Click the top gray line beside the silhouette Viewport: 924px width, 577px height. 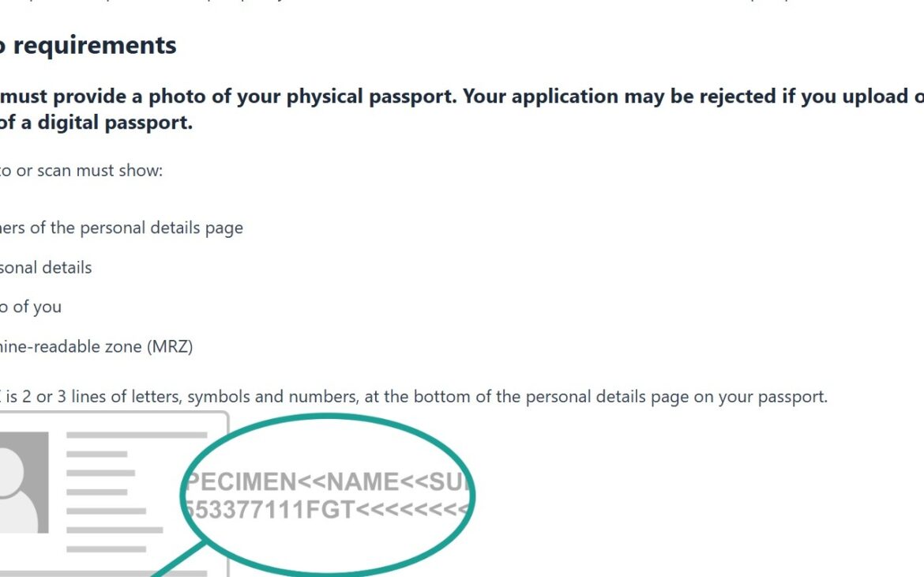coord(136,435)
